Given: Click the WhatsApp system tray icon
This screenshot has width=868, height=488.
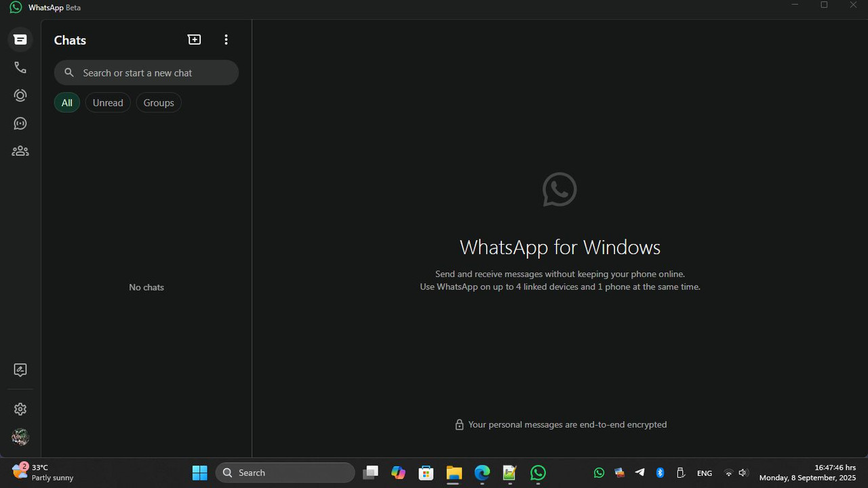Looking at the screenshot, I should point(599,473).
